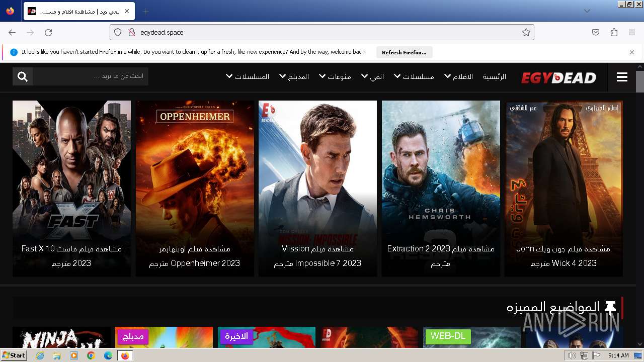This screenshot has height=362, width=644.
Task: Open File Explorer from taskbar
Action: point(57,355)
